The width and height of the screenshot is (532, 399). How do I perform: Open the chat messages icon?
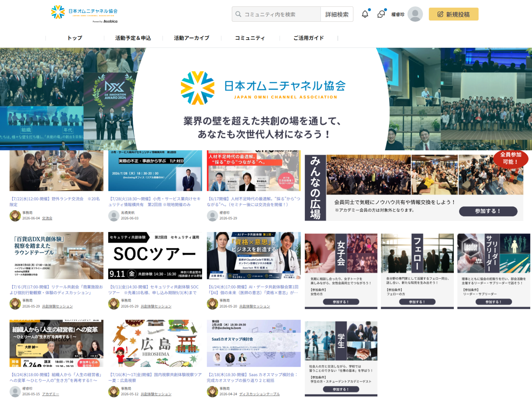(x=381, y=14)
